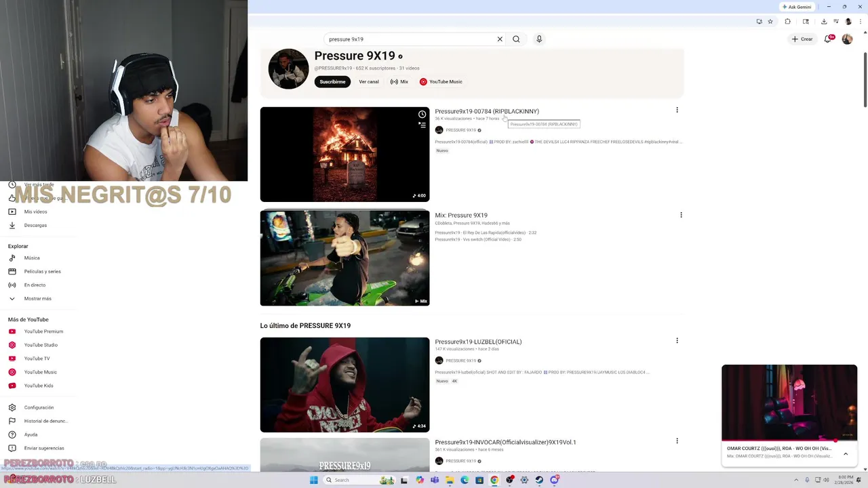Open YouTube notifications bell
The width and height of the screenshot is (868, 488).
tap(828, 39)
